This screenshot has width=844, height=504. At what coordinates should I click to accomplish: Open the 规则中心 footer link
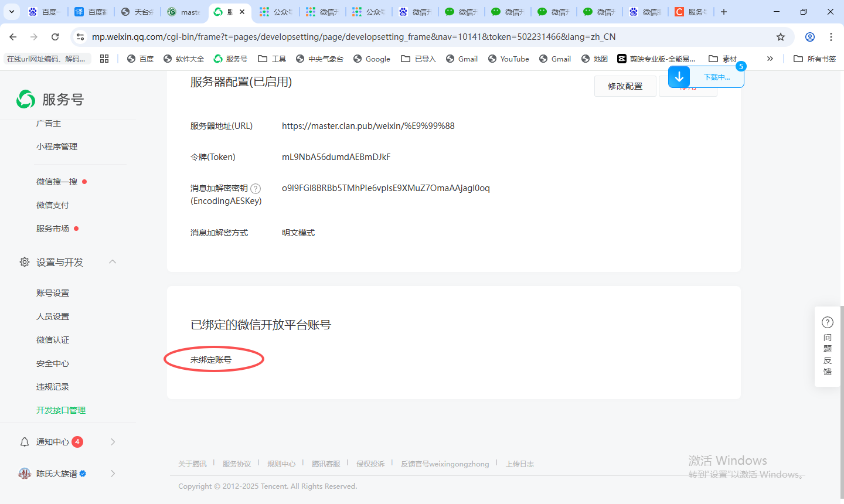tap(281, 464)
